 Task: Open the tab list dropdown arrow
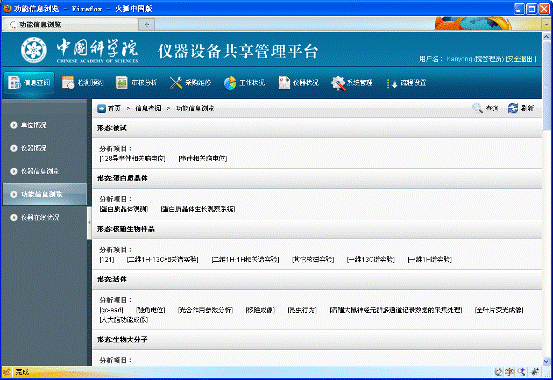coord(546,24)
